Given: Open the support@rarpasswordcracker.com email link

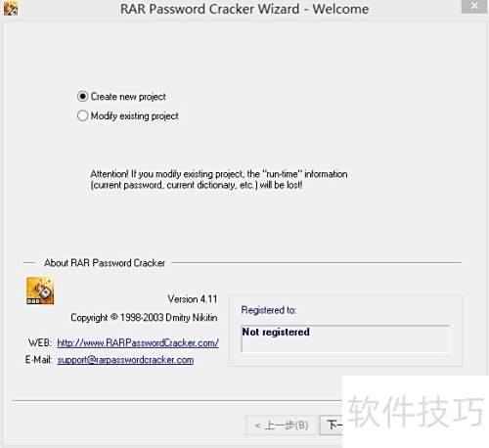Looking at the screenshot, I should click(125, 360).
